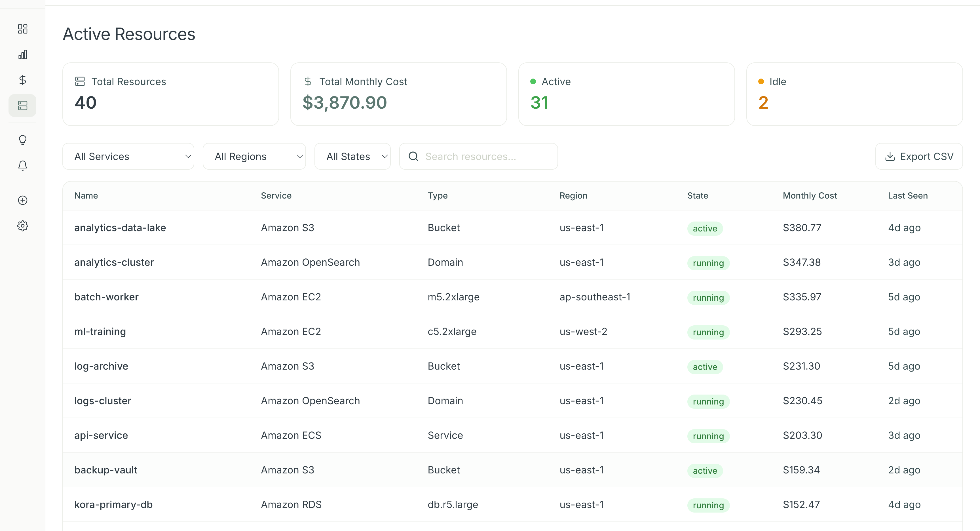Click the green dot in Active card
Image resolution: width=980 pixels, height=531 pixels.
(x=533, y=81)
